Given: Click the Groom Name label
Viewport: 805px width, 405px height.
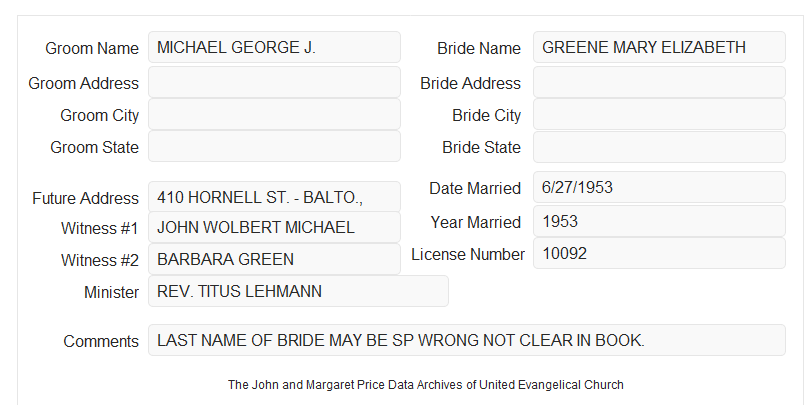Looking at the screenshot, I should pos(92,48).
